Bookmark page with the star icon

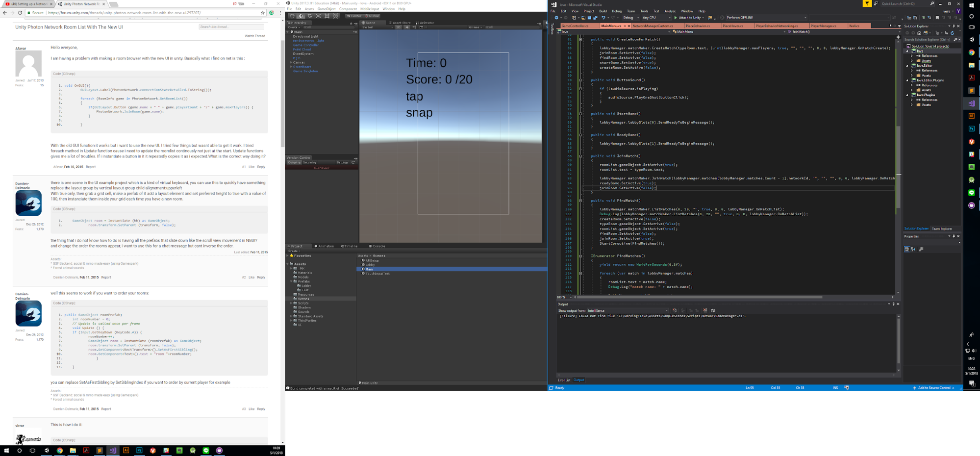[263, 13]
